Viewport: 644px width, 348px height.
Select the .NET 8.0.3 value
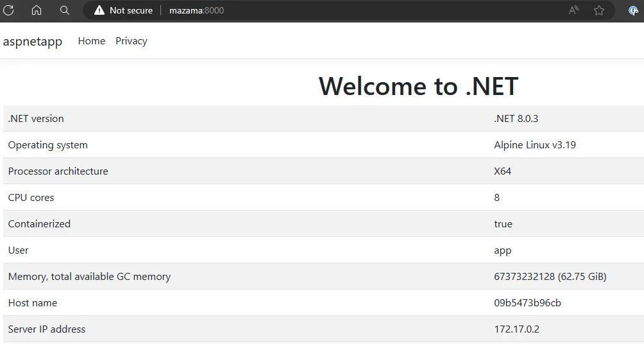516,119
